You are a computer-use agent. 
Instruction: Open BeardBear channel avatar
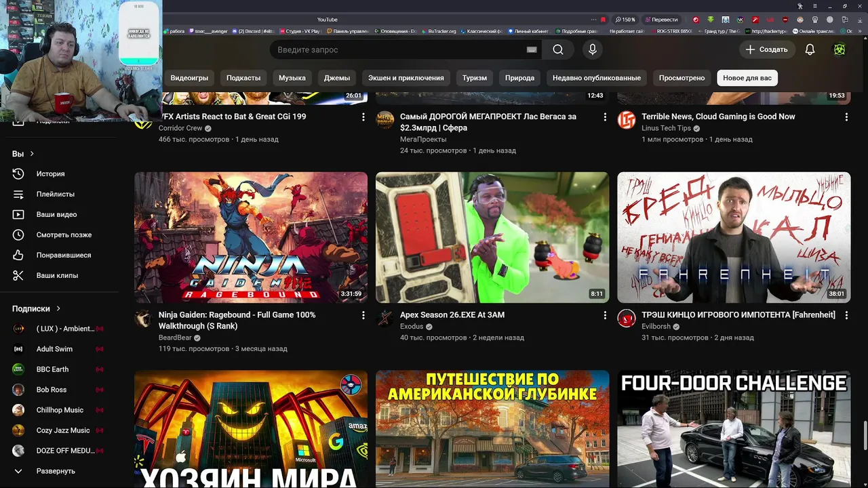pyautogui.click(x=143, y=319)
